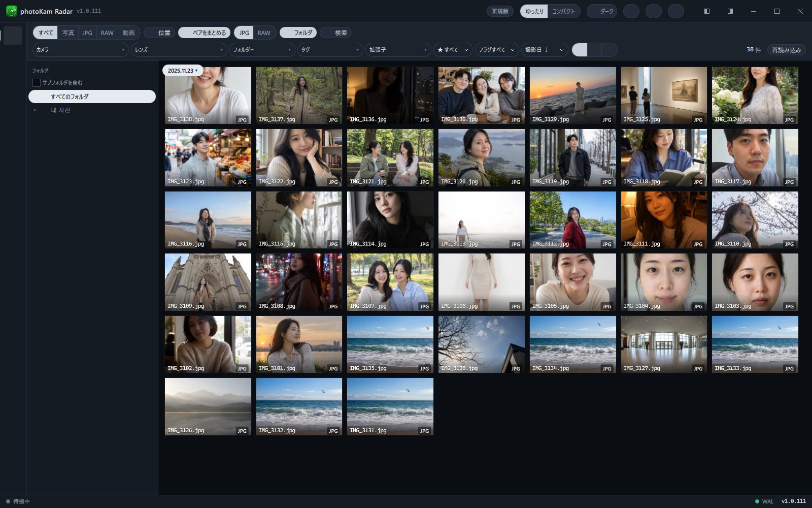This screenshot has height=508, width=812.
Task: Click the sidebar icon in left rail
Action: click(x=13, y=36)
